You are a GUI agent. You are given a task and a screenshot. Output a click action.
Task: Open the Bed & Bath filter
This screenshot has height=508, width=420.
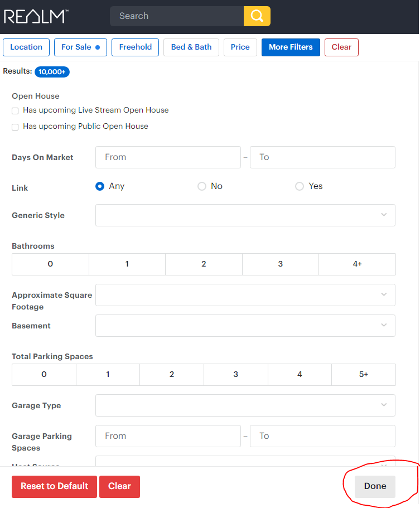point(191,47)
